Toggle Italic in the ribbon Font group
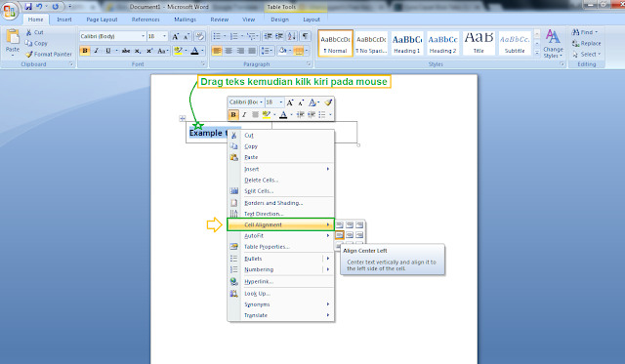The height and width of the screenshot is (364, 625). point(96,51)
